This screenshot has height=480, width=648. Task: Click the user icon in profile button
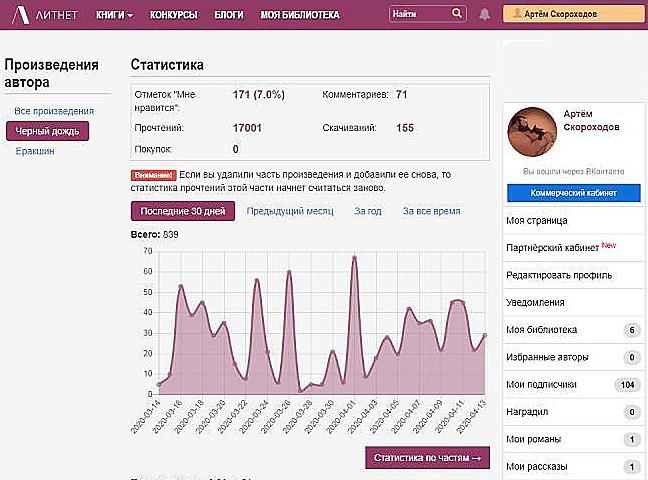tap(517, 15)
